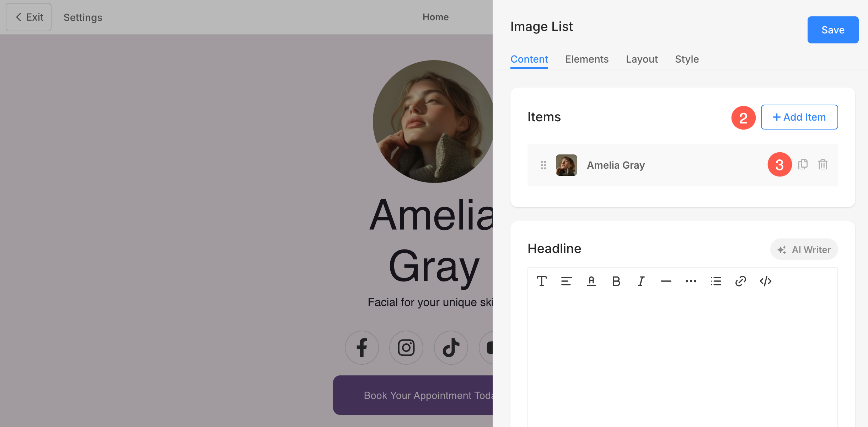
Task: Open the text size formatting tool
Action: tap(541, 281)
